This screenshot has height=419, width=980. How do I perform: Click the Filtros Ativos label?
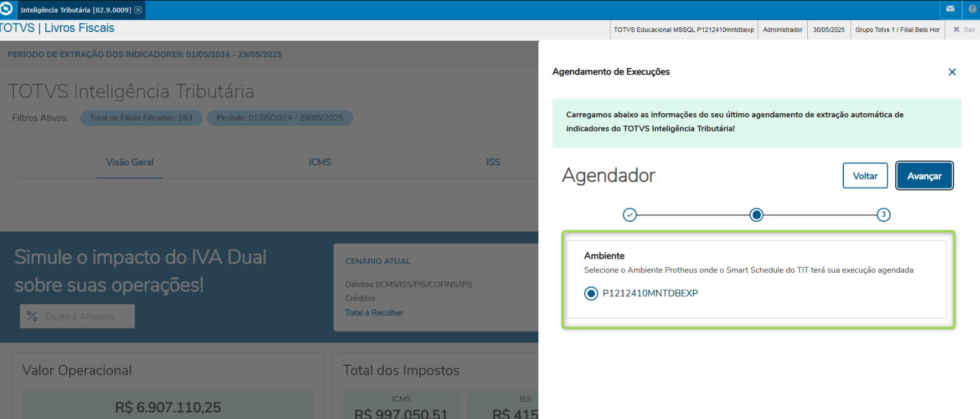click(41, 118)
